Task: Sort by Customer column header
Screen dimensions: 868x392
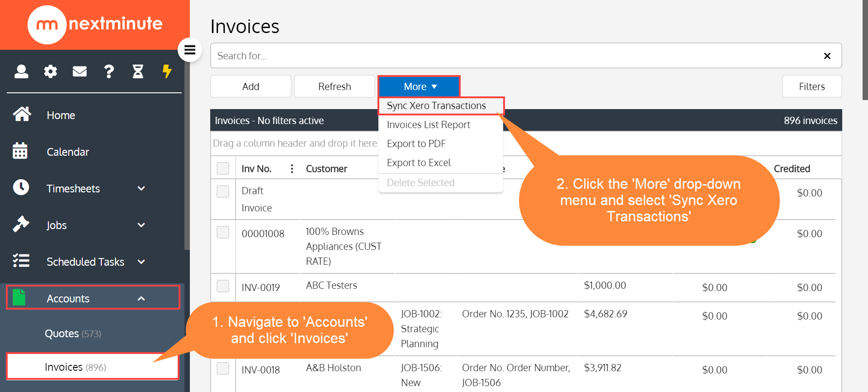Action: (x=326, y=169)
